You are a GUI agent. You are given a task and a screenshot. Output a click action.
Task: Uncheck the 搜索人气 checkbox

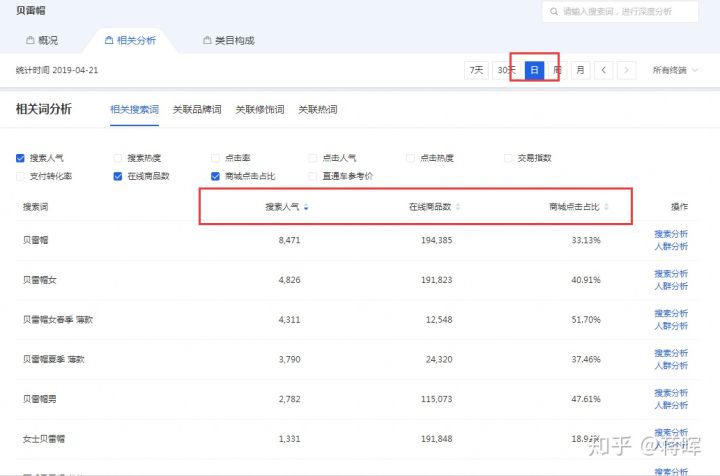point(20,158)
